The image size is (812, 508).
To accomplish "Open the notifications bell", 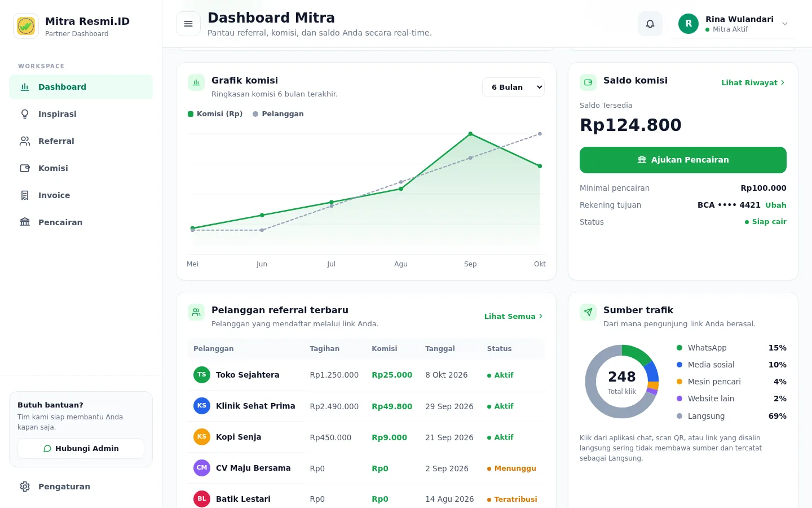I will (x=650, y=24).
